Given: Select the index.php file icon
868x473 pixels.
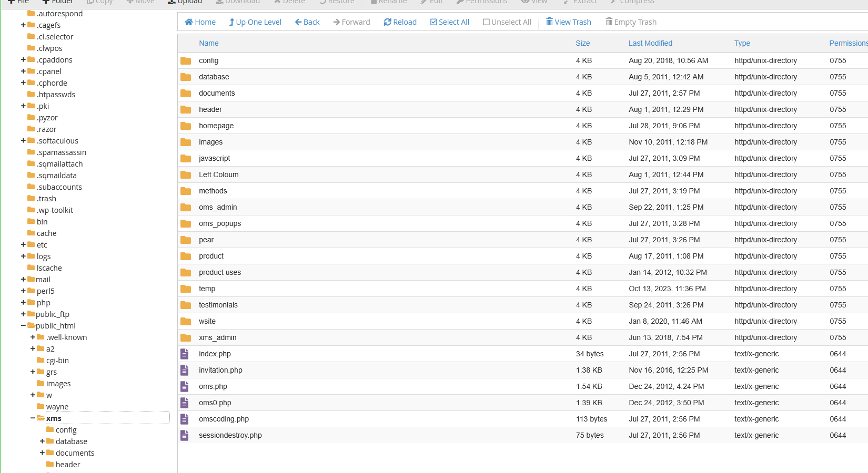Looking at the screenshot, I should (x=185, y=354).
